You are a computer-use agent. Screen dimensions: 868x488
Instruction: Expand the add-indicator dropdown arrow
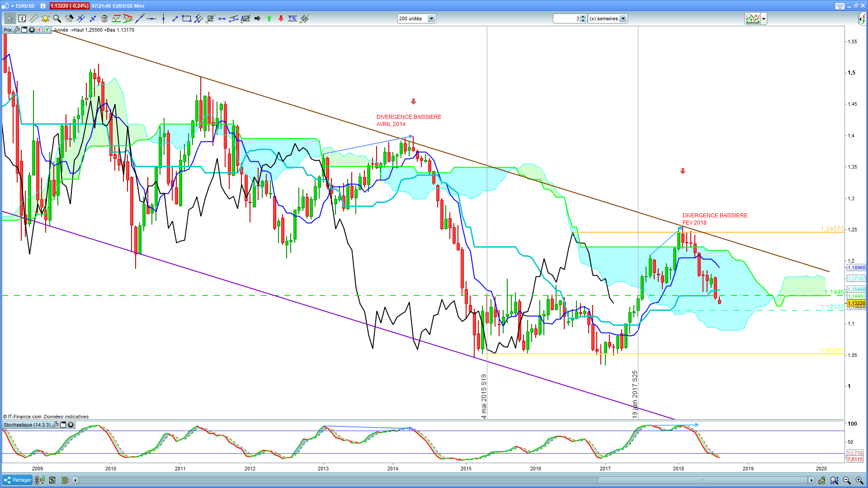click(764, 19)
